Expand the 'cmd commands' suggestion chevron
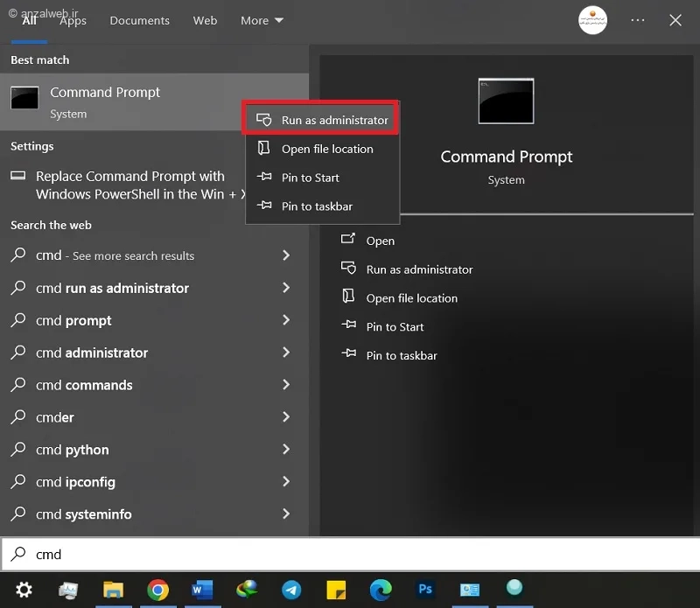 [286, 385]
